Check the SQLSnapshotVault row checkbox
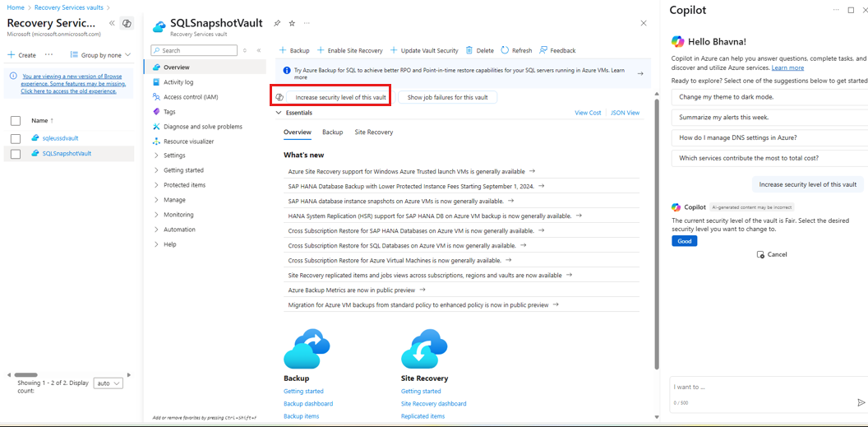Viewport: 868px width, 427px height. [x=16, y=154]
